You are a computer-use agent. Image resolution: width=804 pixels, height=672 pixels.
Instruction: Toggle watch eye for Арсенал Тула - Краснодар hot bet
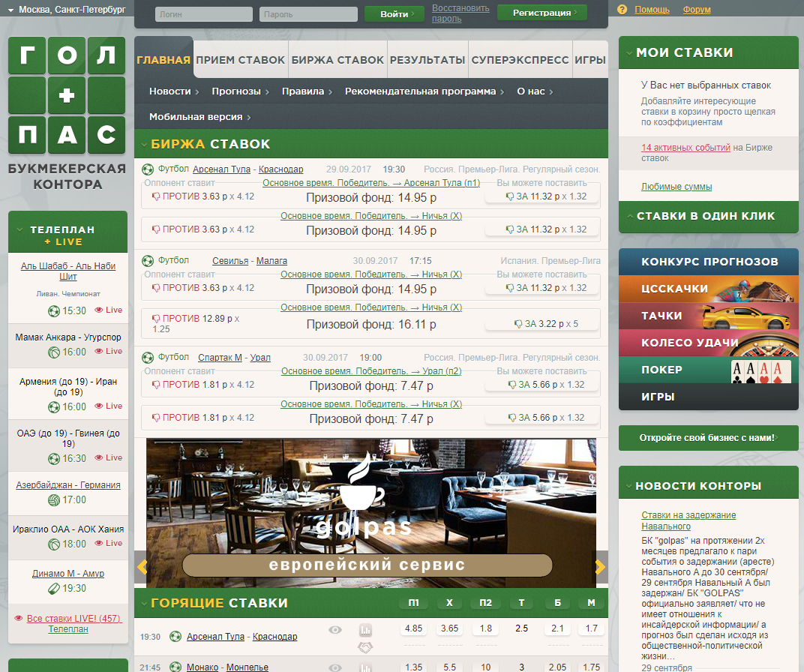pos(335,629)
